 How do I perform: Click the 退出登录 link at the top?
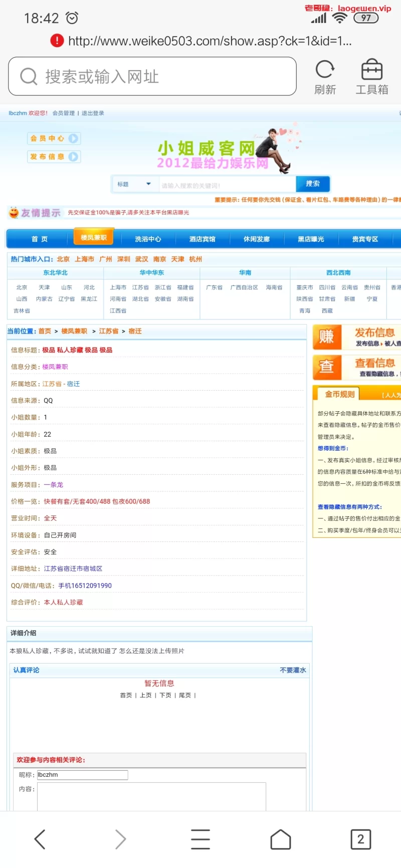pyautogui.click(x=93, y=113)
